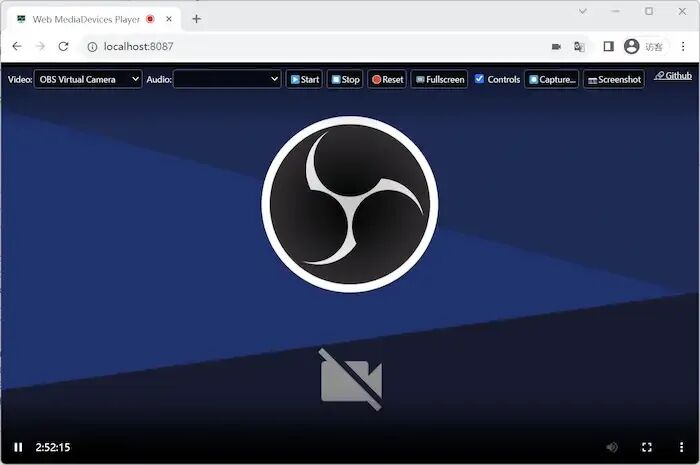
Task: View site information icon
Action: [x=92, y=47]
